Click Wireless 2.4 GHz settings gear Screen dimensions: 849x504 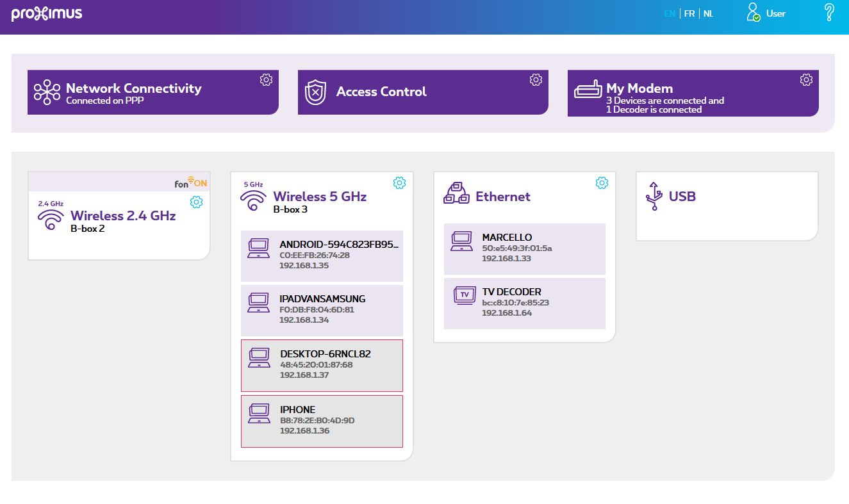tap(197, 202)
